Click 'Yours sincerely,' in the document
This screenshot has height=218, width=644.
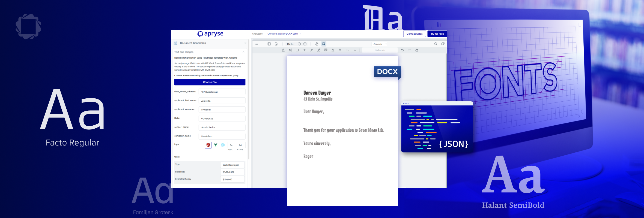[x=317, y=143]
